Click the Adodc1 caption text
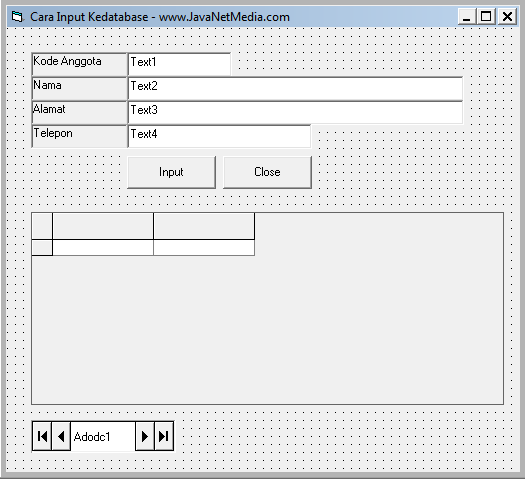Viewport: 525px width, 479px height. click(x=92, y=437)
